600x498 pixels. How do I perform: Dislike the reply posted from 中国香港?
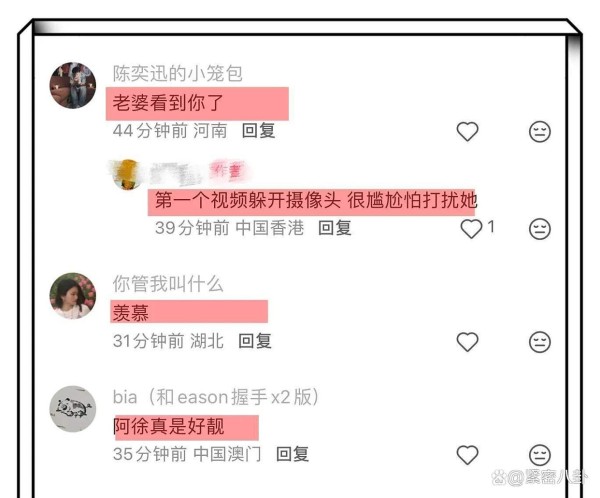tap(540, 229)
